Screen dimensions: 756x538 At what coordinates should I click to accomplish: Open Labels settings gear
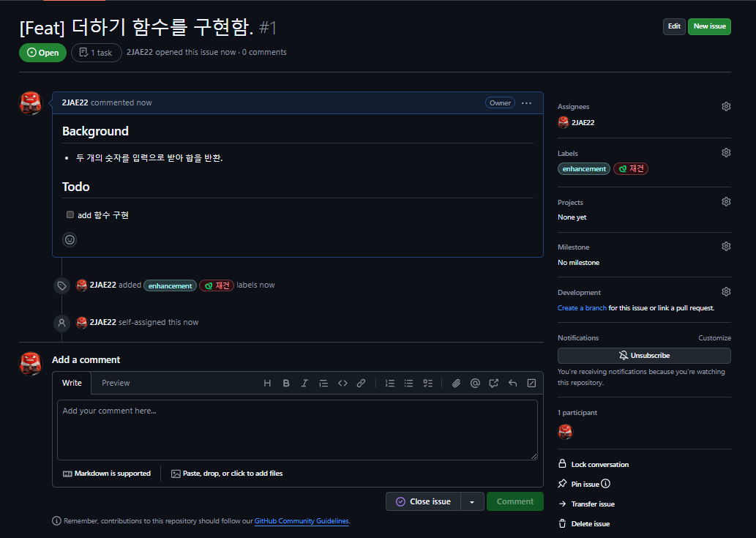726,153
